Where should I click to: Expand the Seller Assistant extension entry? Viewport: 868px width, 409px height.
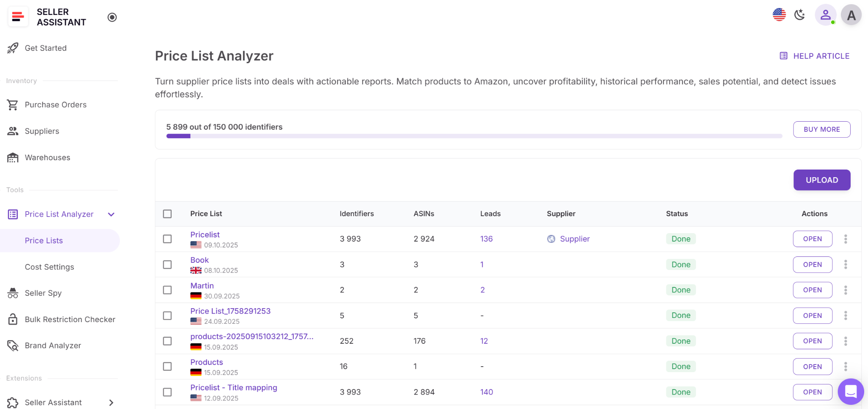(x=111, y=403)
